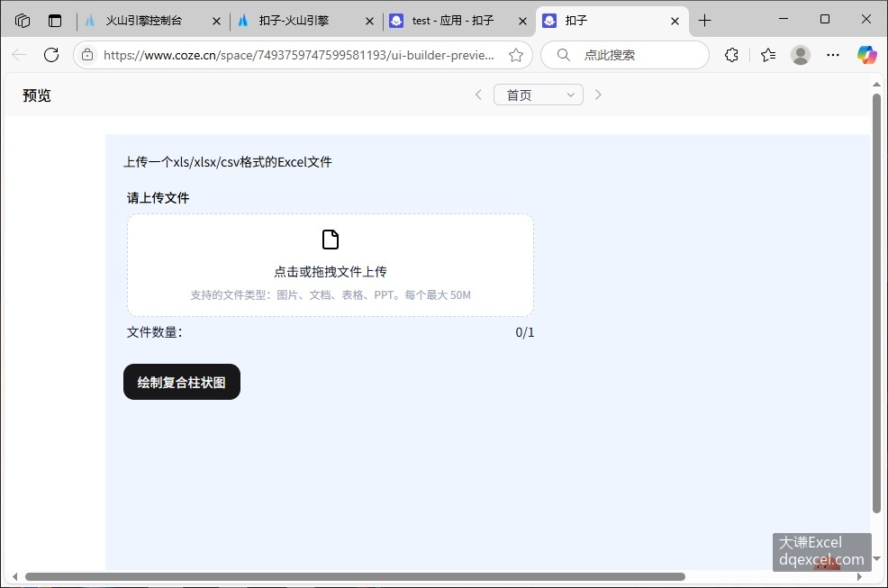Close the 火山引擎控制台 tab
The image size is (888, 588).
point(216,22)
